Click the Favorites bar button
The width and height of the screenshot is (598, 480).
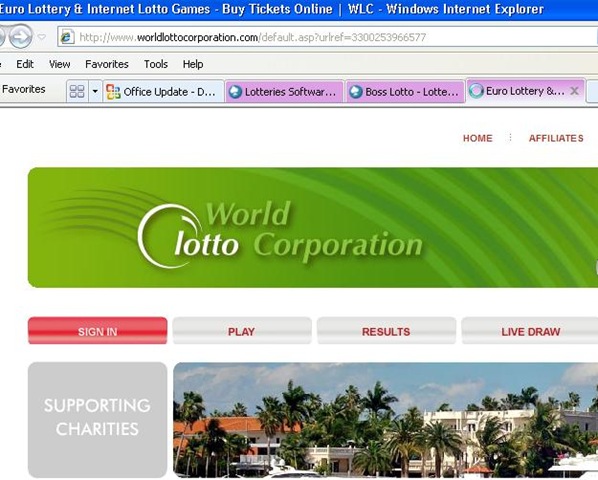pos(23,89)
